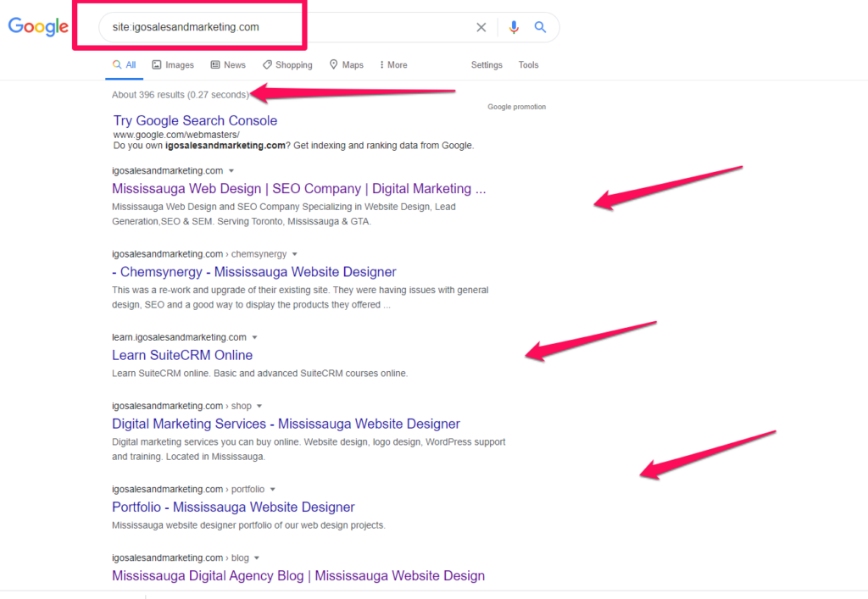
Task: Click igosalesandmarketing.com › chemsynergy breadcrumb
Action: point(199,254)
